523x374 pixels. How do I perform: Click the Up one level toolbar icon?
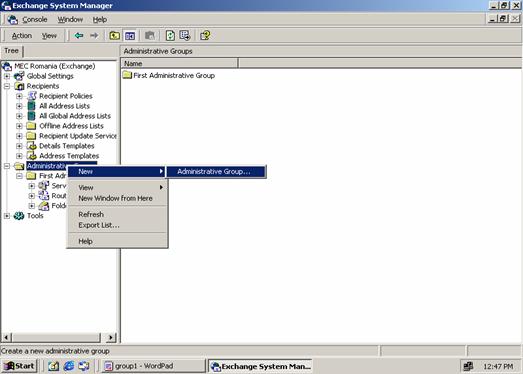[115, 35]
